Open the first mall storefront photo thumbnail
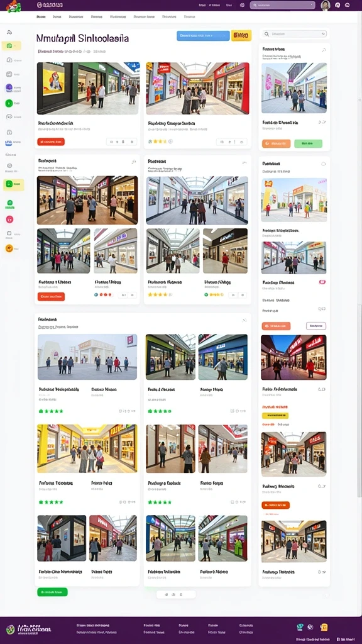 click(88, 88)
